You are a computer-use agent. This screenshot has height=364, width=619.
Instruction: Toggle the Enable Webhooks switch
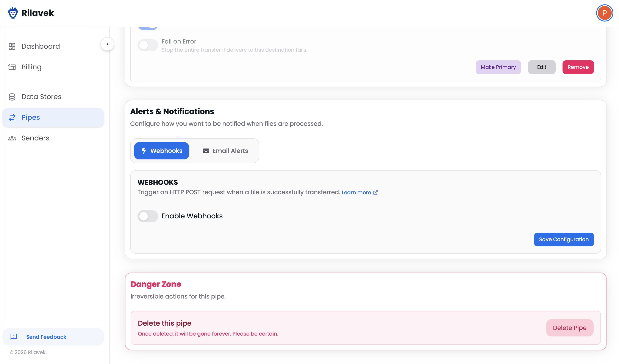pyautogui.click(x=148, y=216)
